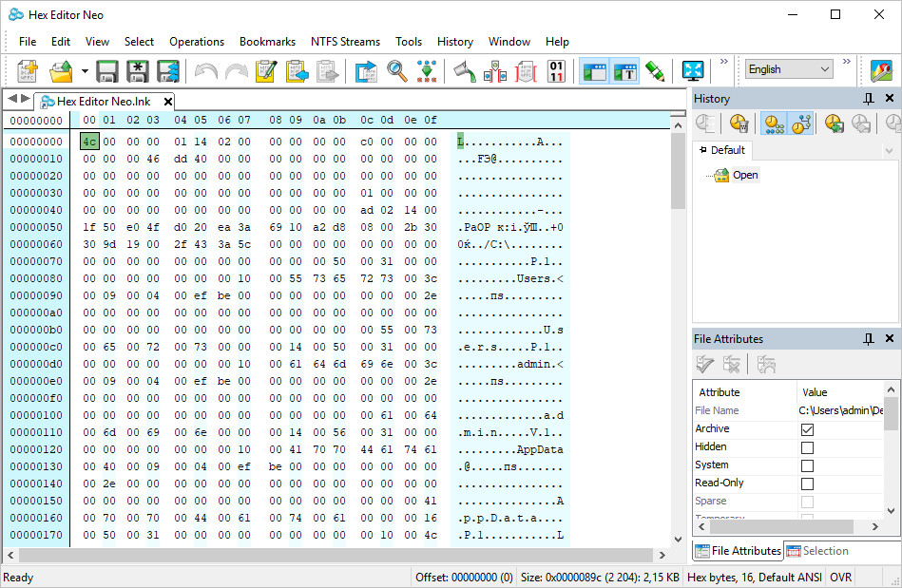Toggle the Archive attribute checkbox
The height and width of the screenshot is (588, 902).
click(807, 429)
